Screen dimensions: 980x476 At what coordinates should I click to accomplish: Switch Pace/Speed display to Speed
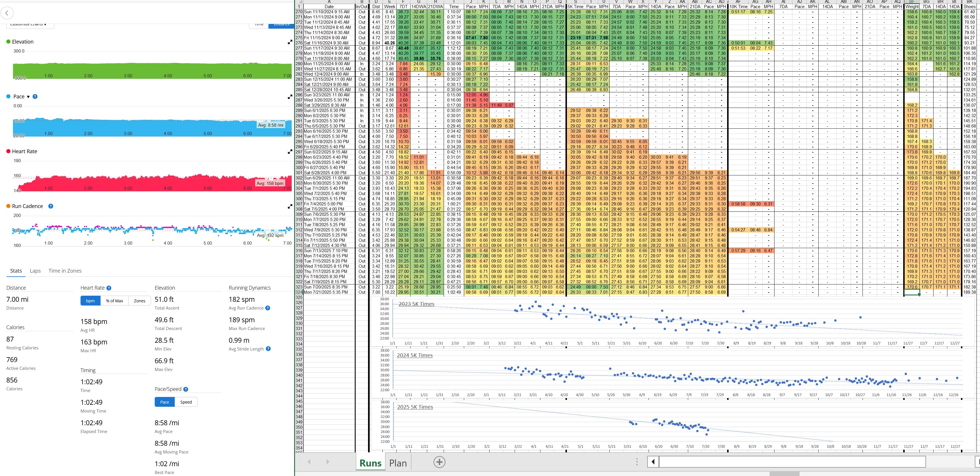coord(186,402)
